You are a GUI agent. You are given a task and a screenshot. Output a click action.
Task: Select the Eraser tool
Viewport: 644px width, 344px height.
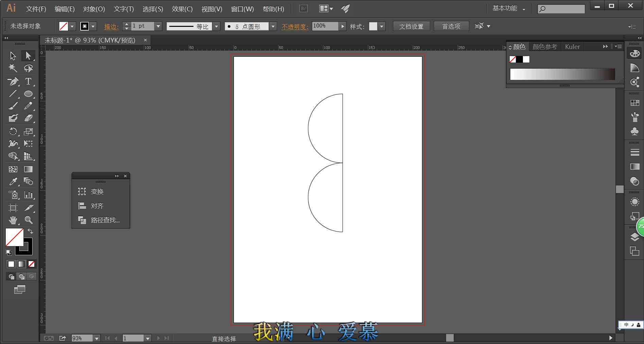pos(28,118)
